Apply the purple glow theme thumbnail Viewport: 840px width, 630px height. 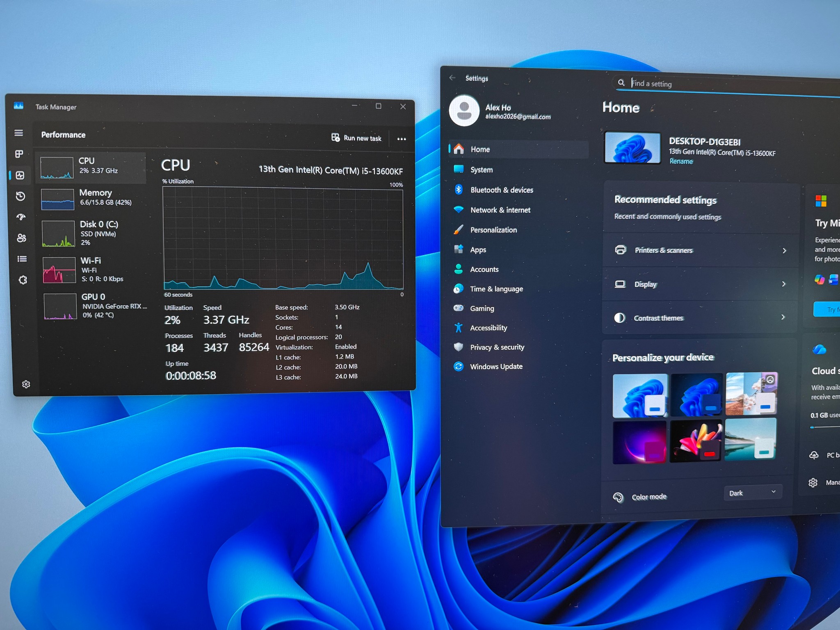(x=639, y=442)
